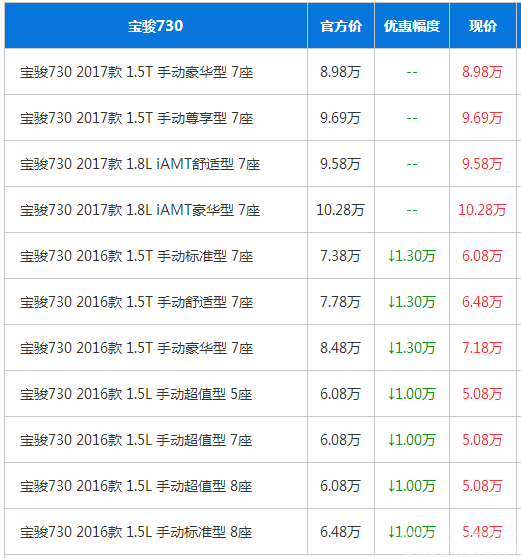
Task: Click official price 9.58万 black text
Action: pyautogui.click(x=340, y=164)
